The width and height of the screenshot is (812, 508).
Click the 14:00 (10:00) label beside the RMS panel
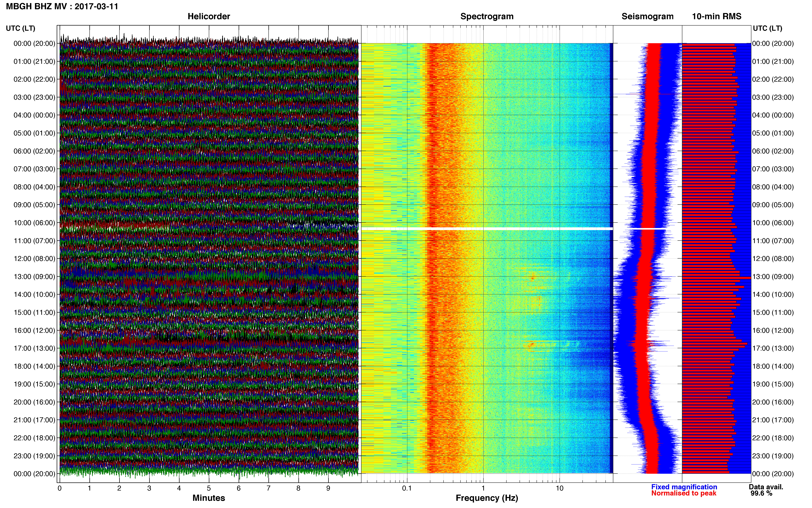773,295
